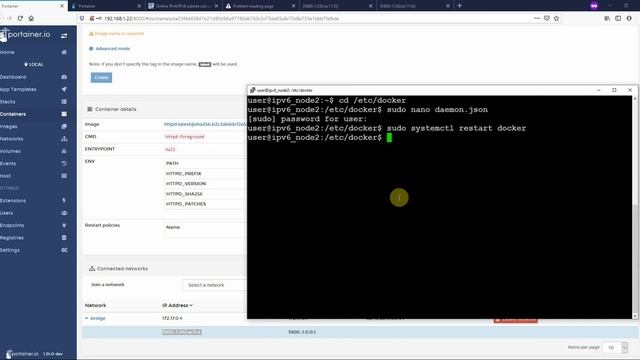Open Extensions via the bolt icon

(x=64, y=200)
